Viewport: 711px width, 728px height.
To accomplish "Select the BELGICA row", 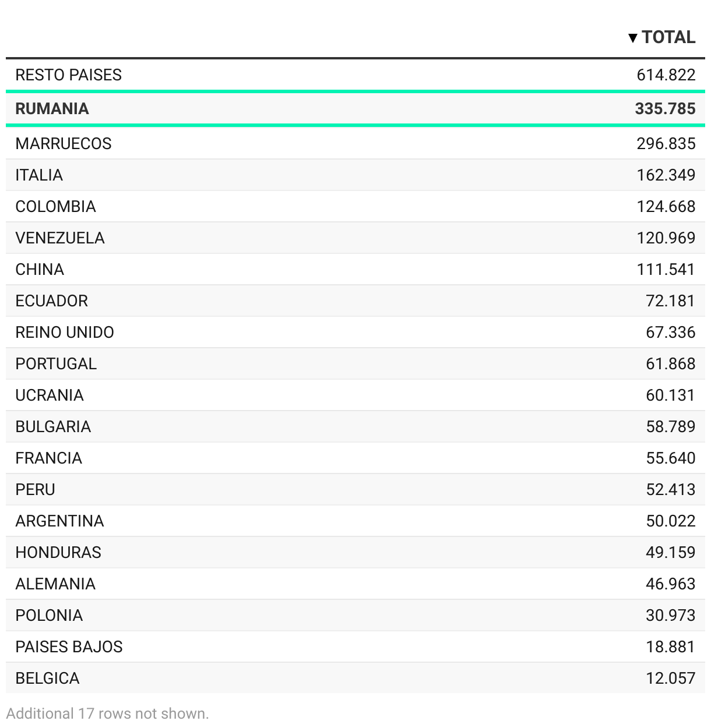I will (355, 678).
